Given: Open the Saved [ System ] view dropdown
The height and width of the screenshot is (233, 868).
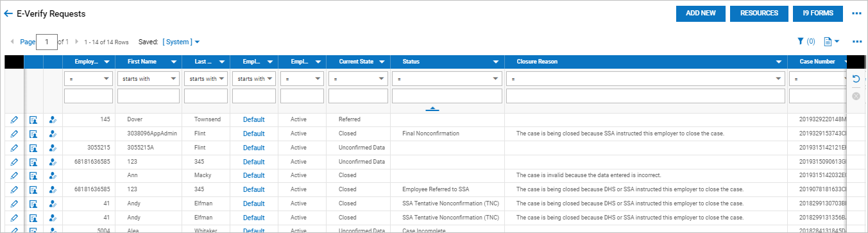Looking at the screenshot, I should pos(181,42).
